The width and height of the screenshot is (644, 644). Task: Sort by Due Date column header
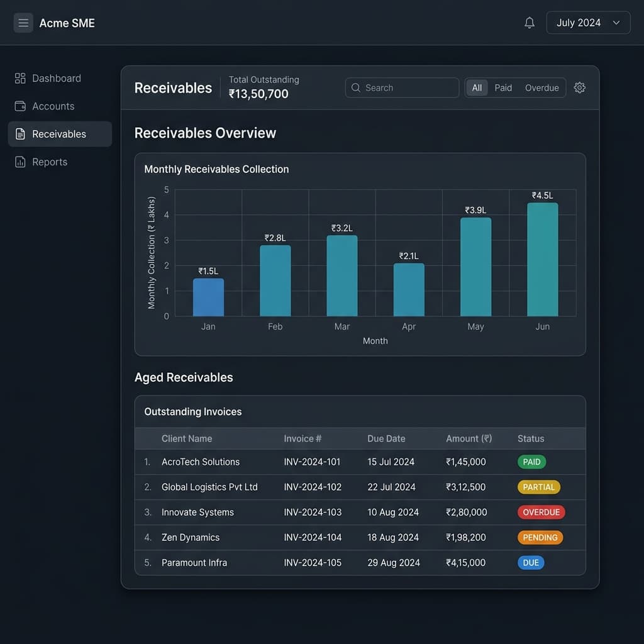point(386,438)
